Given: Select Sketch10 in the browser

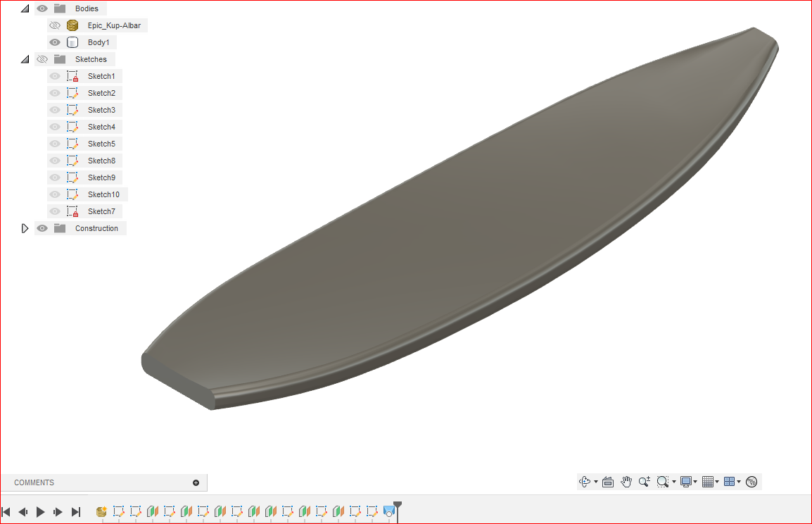Looking at the screenshot, I should click(104, 194).
